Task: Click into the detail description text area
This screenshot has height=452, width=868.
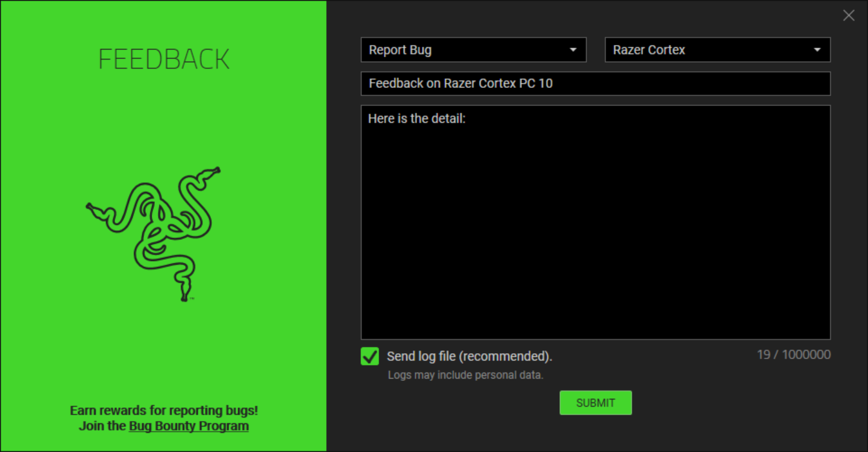Action: pyautogui.click(x=596, y=222)
